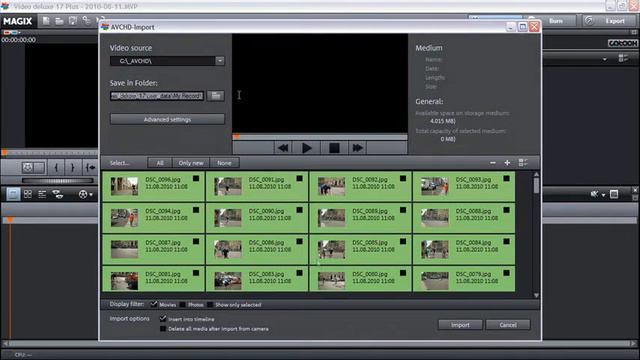Open Advanced settings
The image size is (640, 360).
167,119
